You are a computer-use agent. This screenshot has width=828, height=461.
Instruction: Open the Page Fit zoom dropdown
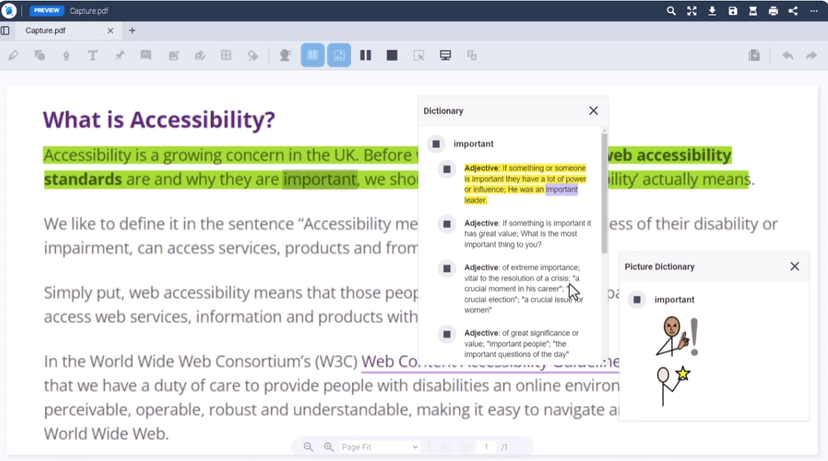click(x=379, y=447)
